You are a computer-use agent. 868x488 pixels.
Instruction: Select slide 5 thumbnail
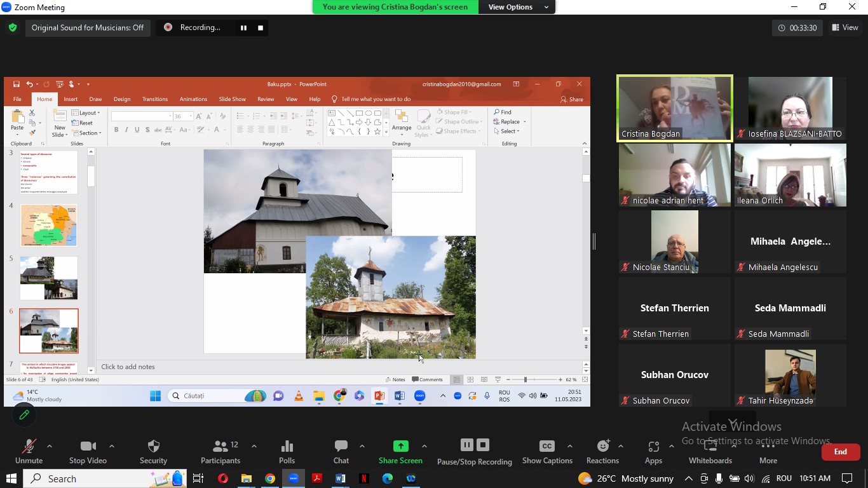click(49, 278)
